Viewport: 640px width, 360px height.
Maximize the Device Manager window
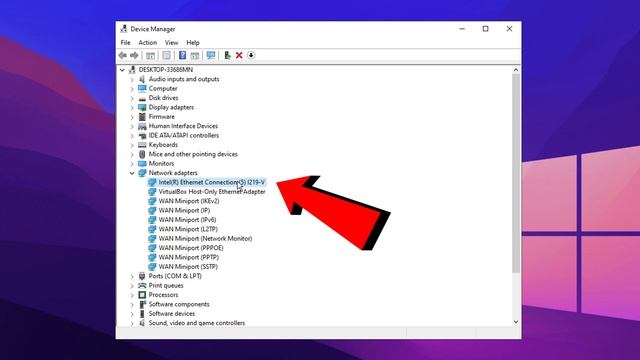[485, 29]
